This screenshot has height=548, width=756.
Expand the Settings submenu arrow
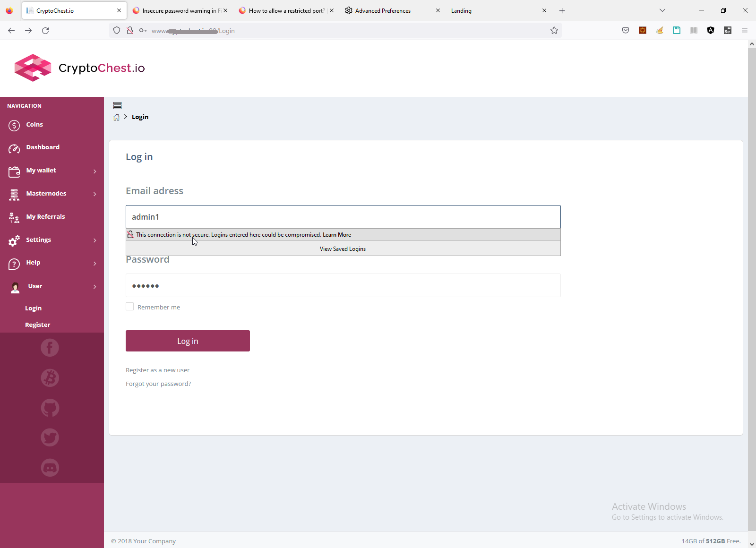pos(95,240)
